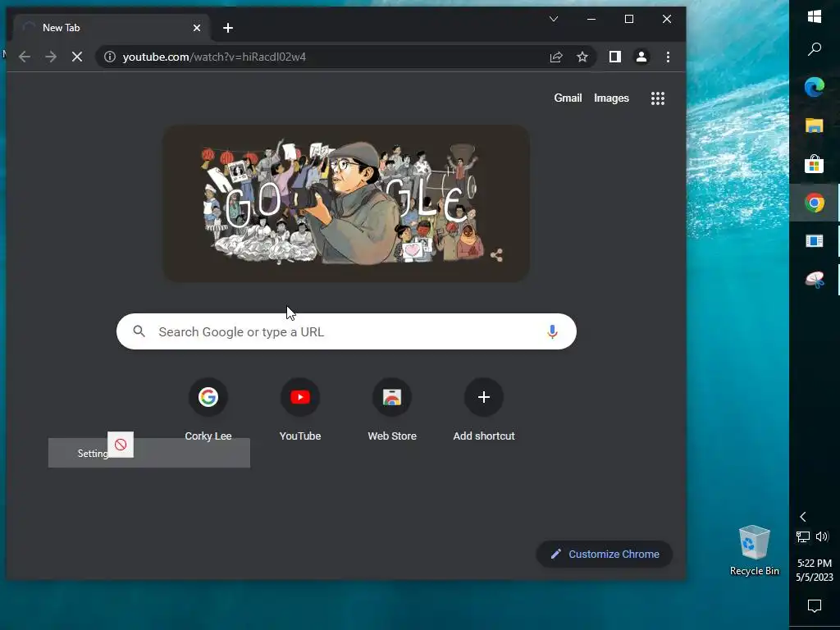Bookmark this tab with the star icon
Screen dimensions: 840x630
tap(582, 57)
